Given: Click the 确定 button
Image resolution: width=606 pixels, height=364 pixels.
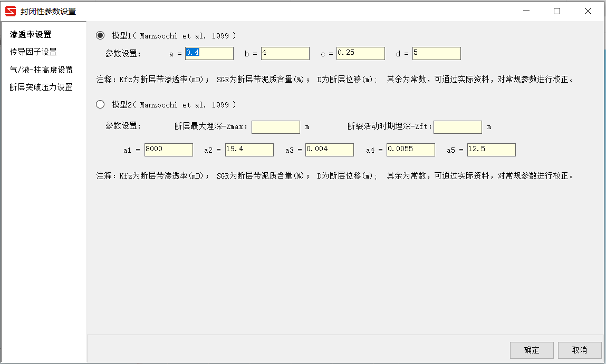Looking at the screenshot, I should point(532,350).
